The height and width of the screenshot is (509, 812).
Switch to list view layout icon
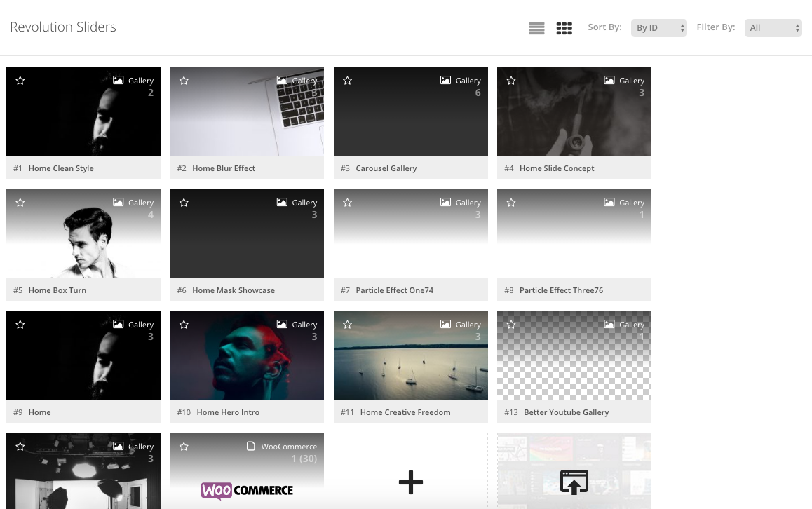(536, 29)
